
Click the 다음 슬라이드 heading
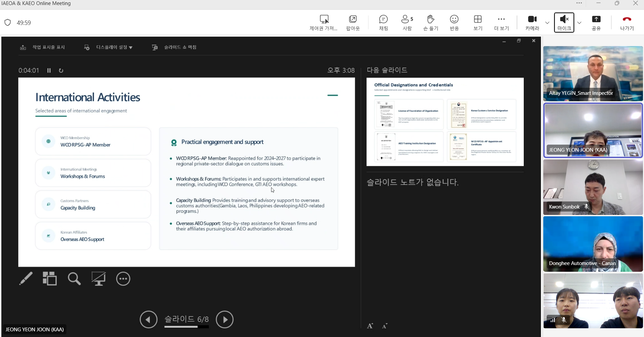[387, 70]
